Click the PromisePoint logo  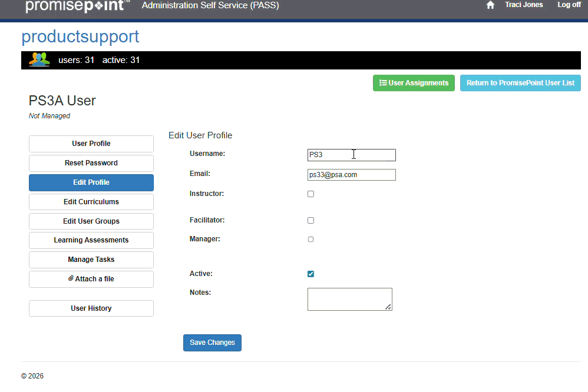[x=75, y=6]
